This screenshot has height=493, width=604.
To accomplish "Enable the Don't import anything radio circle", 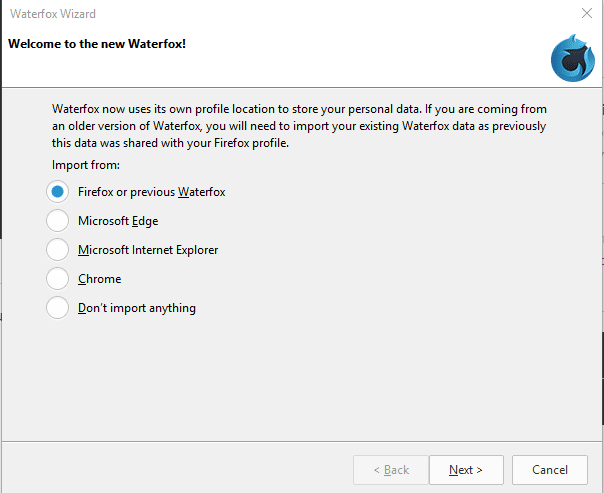I will coord(57,308).
